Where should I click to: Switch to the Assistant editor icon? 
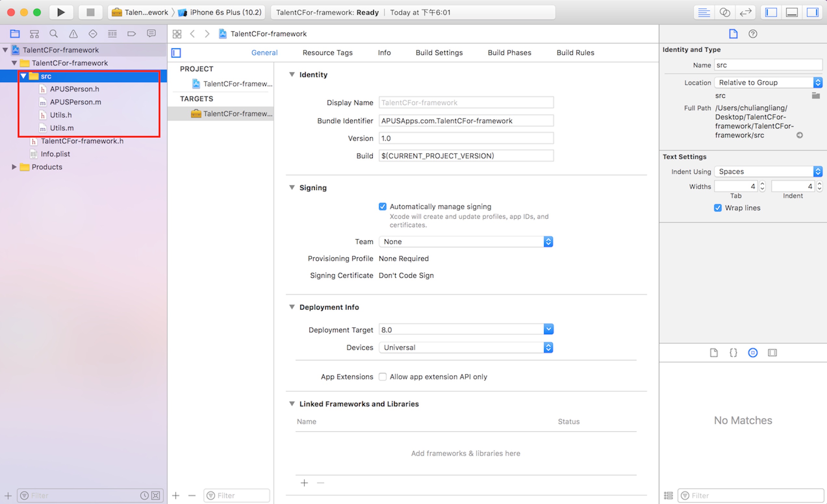(725, 12)
